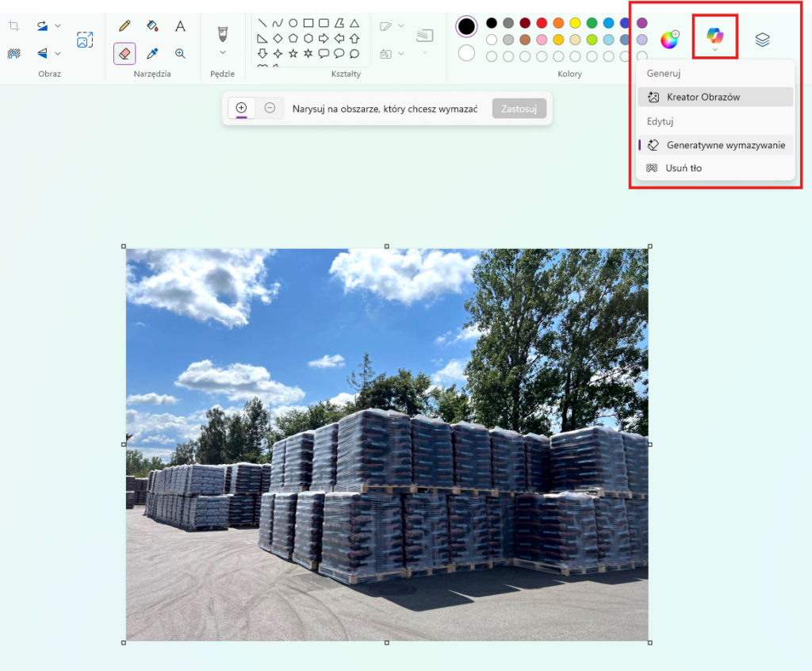
Task: Select the oval callout shape
Action: (339, 53)
